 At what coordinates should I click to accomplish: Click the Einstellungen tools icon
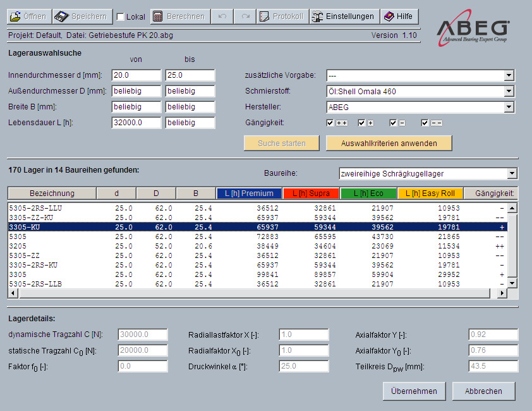[317, 16]
